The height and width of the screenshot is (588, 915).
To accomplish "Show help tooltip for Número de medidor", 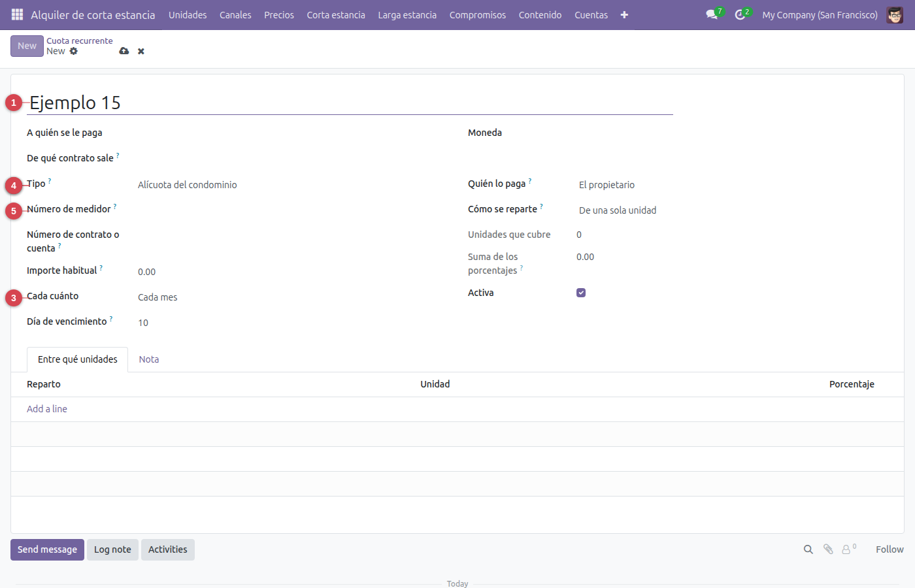I will [115, 206].
